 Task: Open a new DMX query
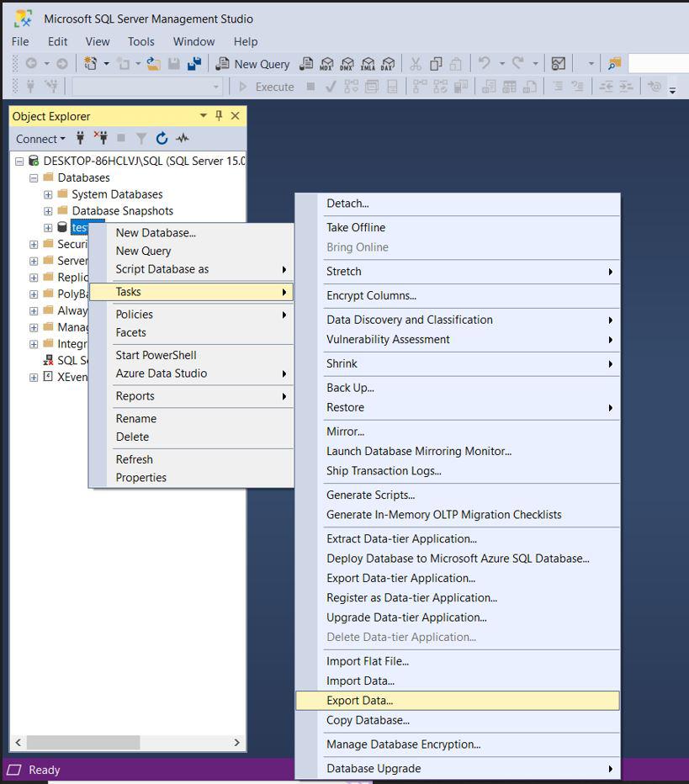[x=347, y=63]
